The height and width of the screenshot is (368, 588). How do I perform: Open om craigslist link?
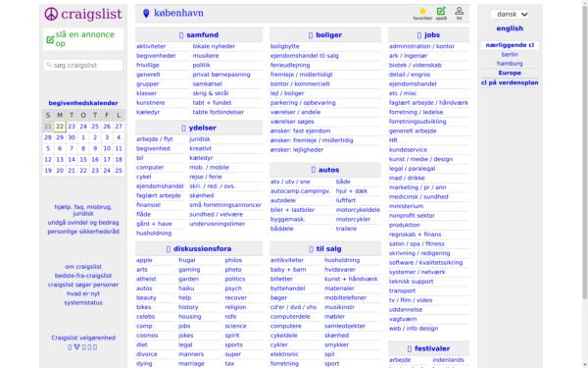(83, 267)
